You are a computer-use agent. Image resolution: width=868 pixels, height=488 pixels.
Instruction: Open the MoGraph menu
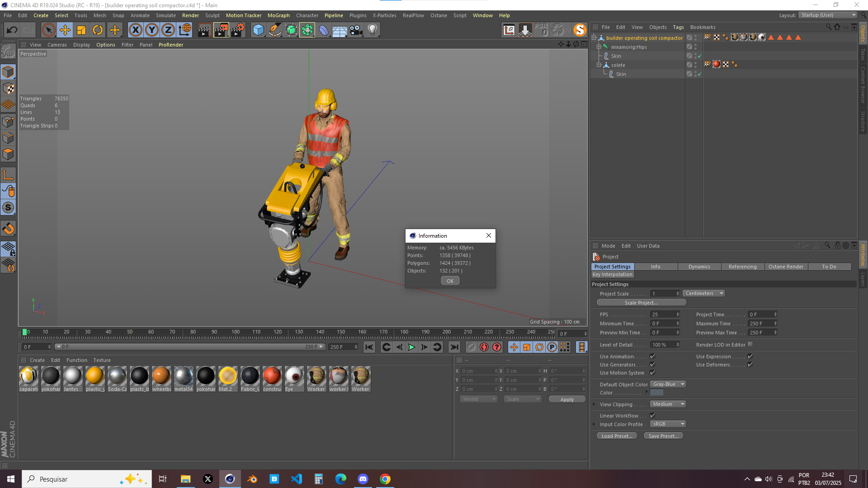(x=278, y=15)
